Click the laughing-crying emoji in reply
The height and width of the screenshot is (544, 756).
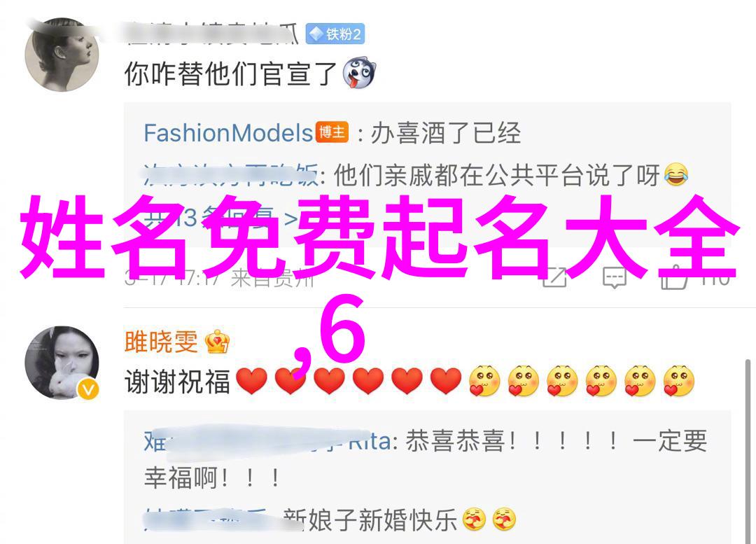tap(675, 174)
